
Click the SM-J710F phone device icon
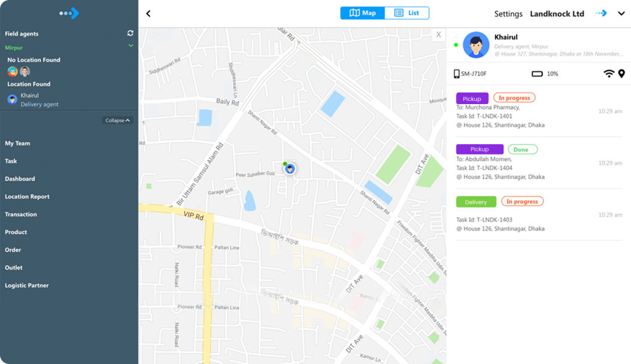tap(457, 74)
